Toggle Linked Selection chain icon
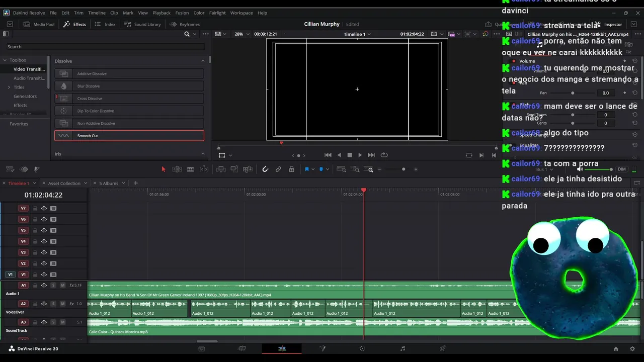Image resolution: width=644 pixels, height=362 pixels. click(x=278, y=169)
